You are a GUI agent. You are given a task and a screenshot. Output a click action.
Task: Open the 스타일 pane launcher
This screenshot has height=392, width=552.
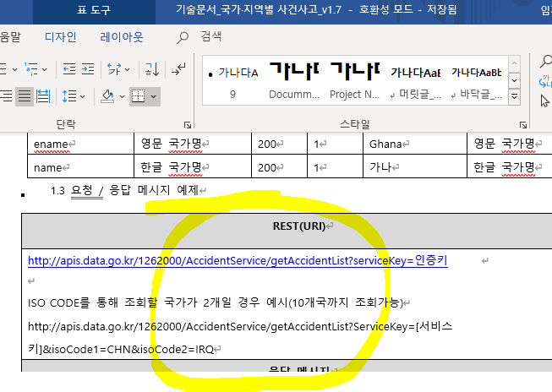[x=523, y=125]
